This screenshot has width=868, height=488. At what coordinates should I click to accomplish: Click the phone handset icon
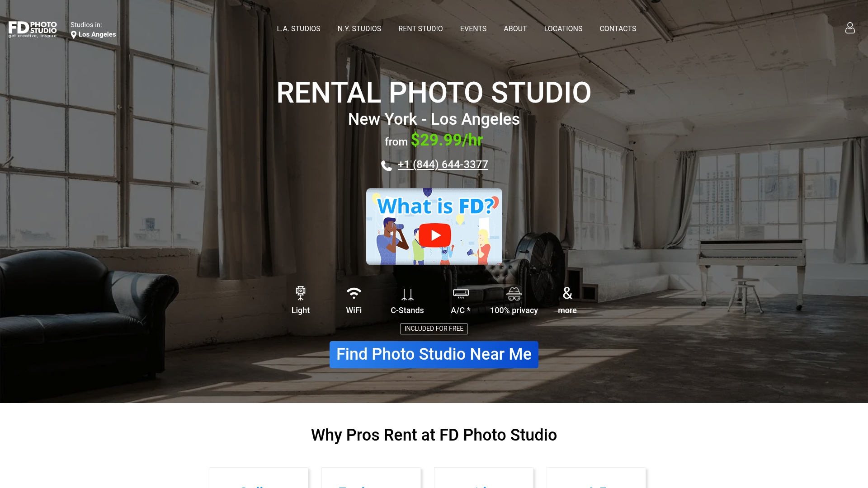click(387, 166)
